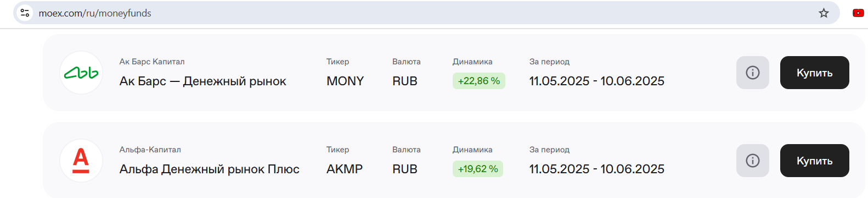Click the Ак Барс green logo

coord(81,73)
